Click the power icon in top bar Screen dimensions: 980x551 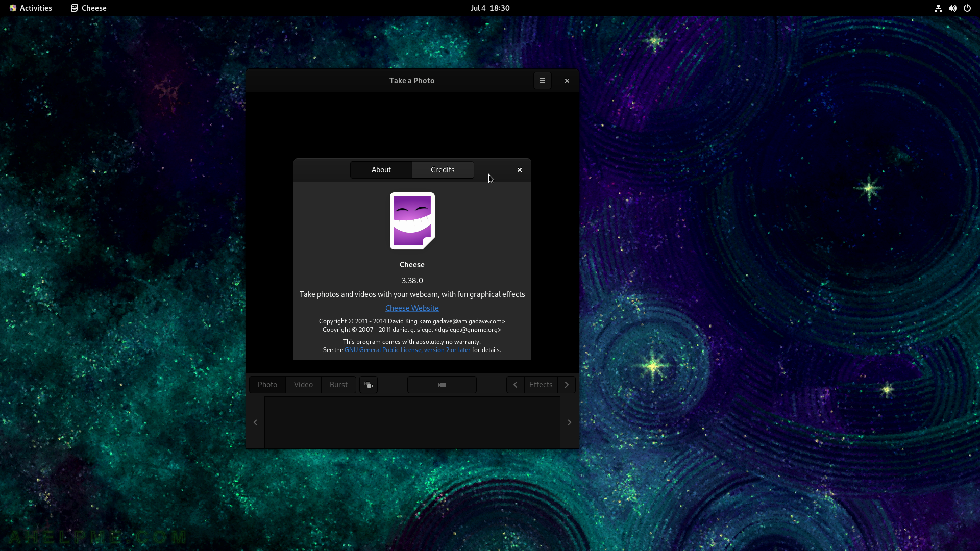click(x=967, y=8)
